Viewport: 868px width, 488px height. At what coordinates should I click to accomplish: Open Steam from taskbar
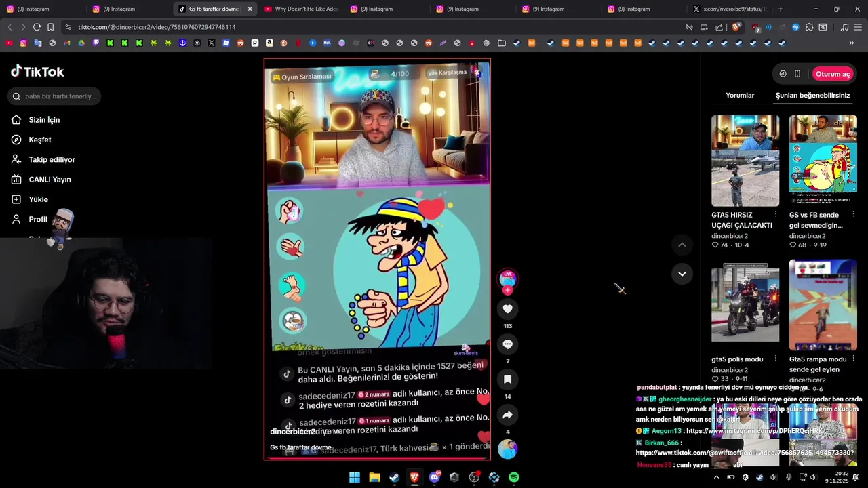(x=394, y=477)
